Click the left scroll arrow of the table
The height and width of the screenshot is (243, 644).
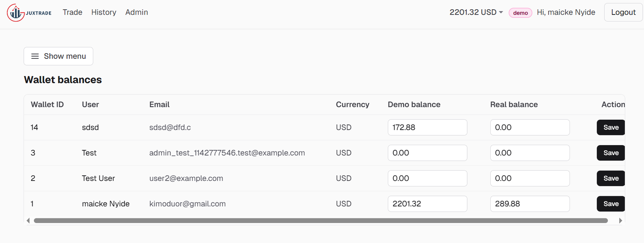pos(28,220)
